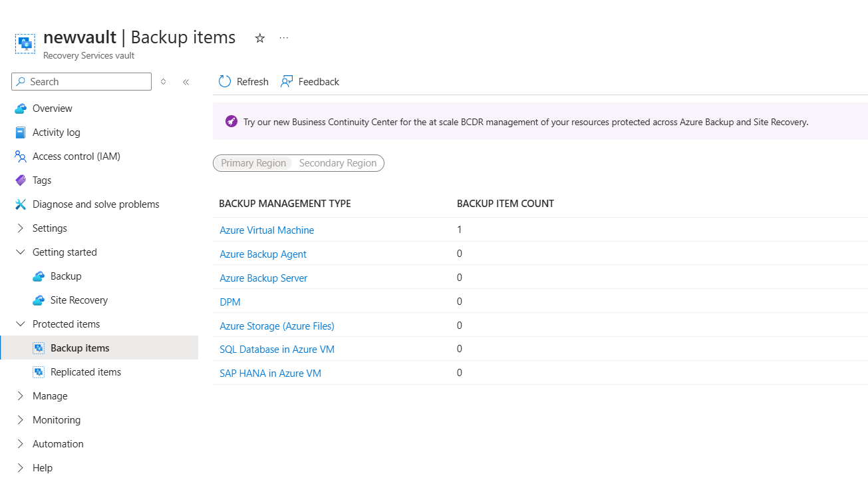Open the Azure Backup Server link
The image size is (868, 492).
[263, 278]
